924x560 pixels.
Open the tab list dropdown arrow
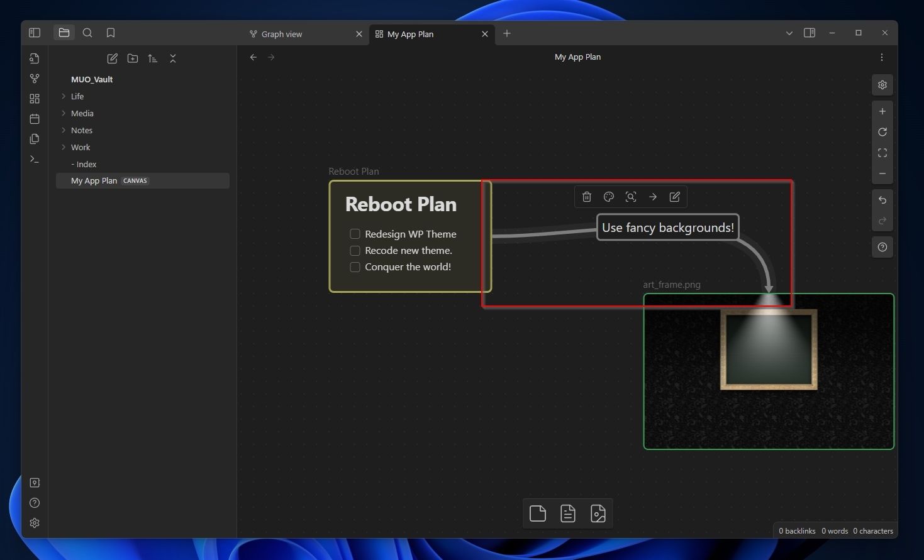pyautogui.click(x=789, y=33)
